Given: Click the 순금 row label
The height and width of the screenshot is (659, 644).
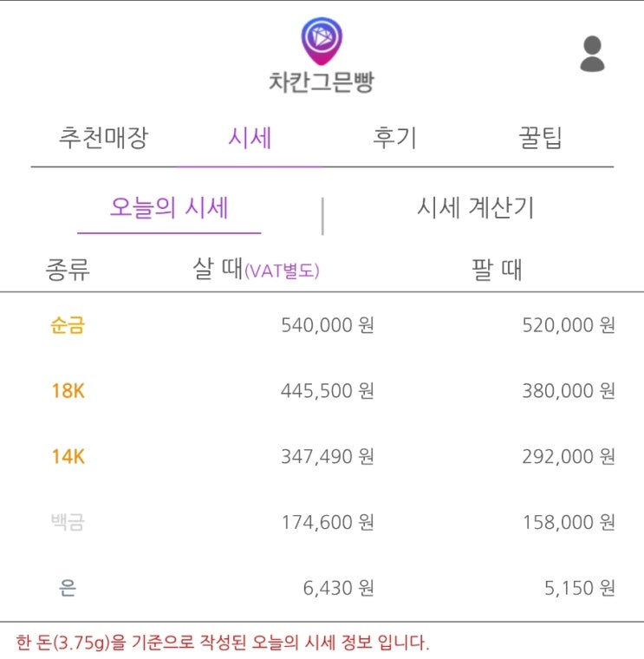Looking at the screenshot, I should click(x=68, y=326).
